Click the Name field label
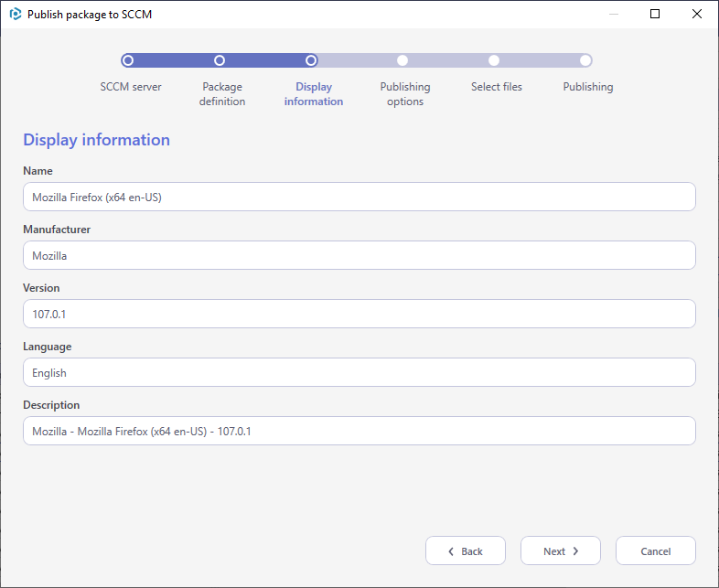Image resolution: width=719 pixels, height=588 pixels. coord(38,170)
